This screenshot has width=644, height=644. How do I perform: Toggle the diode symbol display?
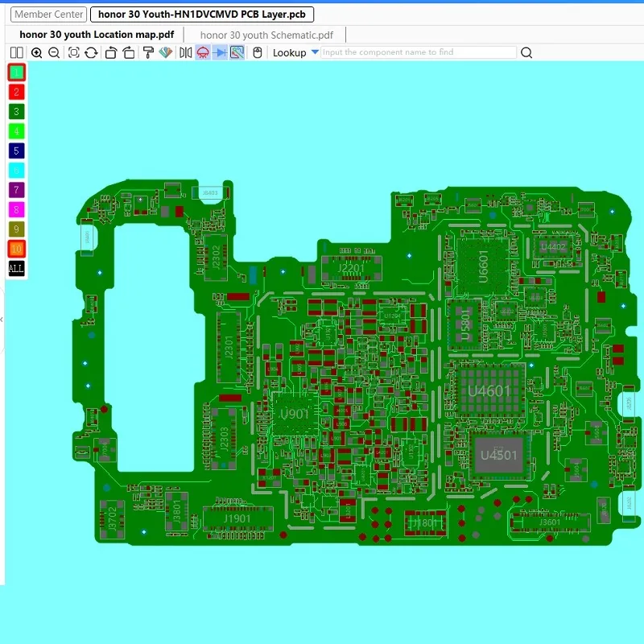coord(220,52)
